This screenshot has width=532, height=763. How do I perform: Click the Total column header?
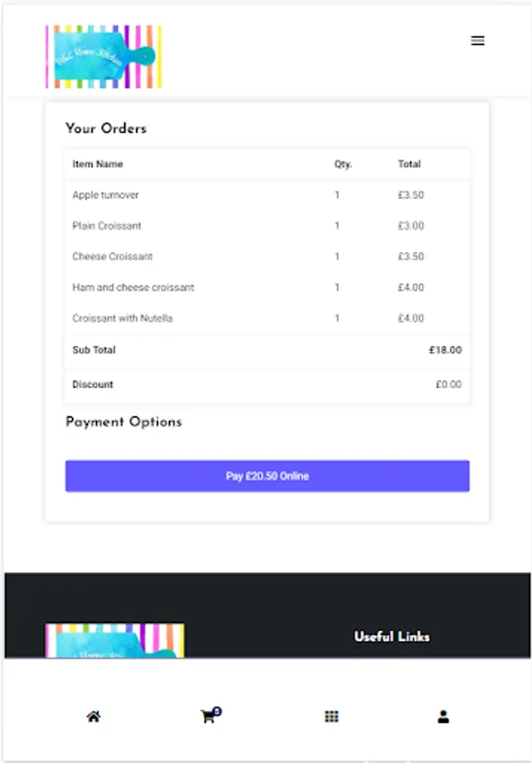click(x=409, y=164)
